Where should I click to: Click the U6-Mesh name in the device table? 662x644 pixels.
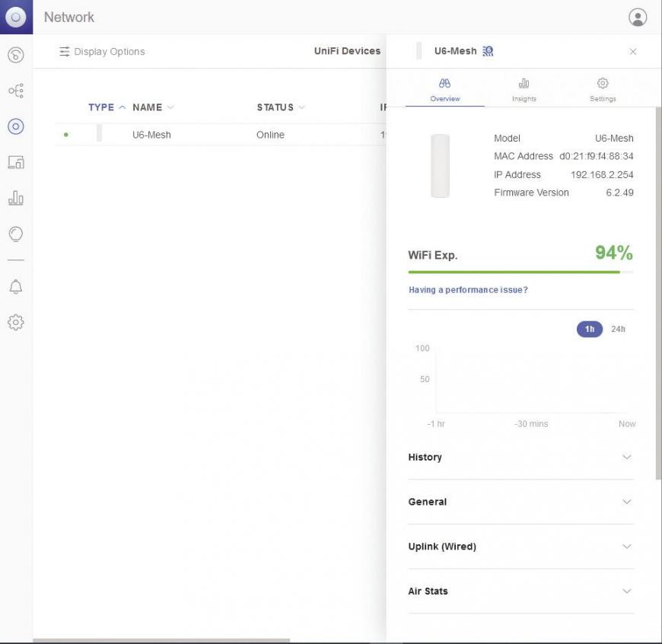[x=151, y=135]
